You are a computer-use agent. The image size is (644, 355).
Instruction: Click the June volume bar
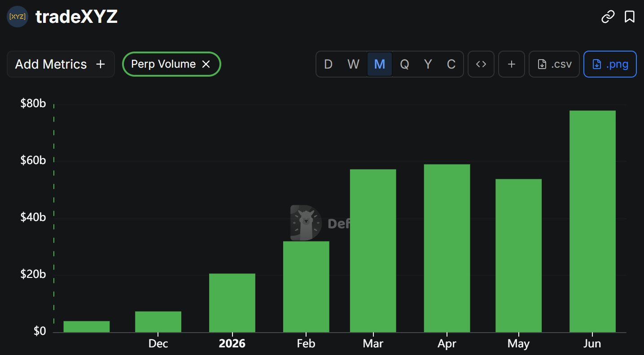click(x=592, y=221)
